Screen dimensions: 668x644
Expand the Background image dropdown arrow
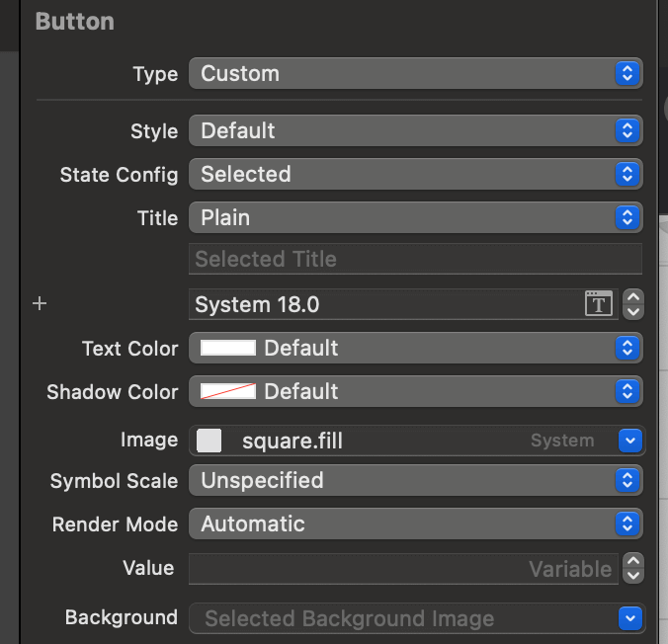[630, 618]
